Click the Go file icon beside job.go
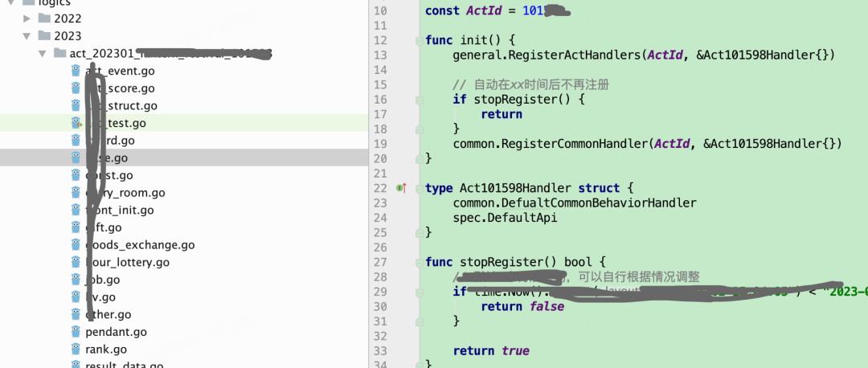Viewport: 868px width, 368px height. [76, 280]
